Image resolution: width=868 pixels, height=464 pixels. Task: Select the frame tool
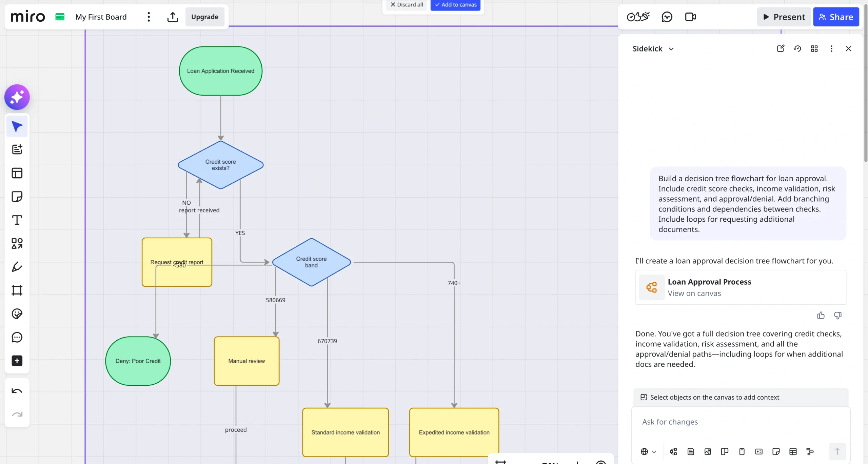click(17, 290)
